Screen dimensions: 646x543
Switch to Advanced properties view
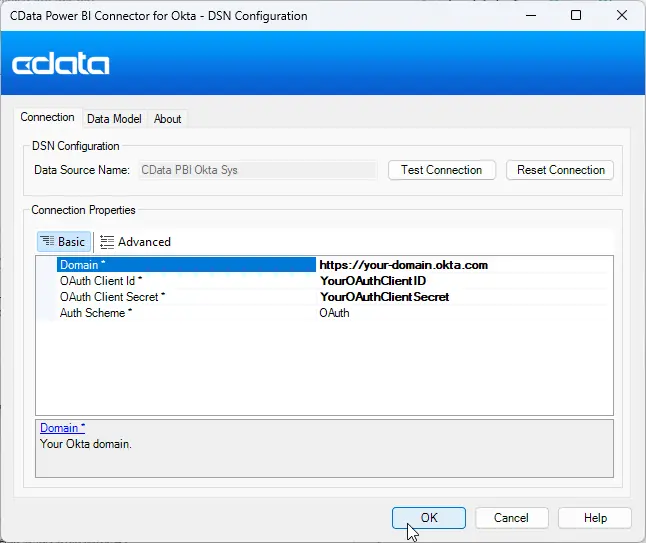point(135,241)
